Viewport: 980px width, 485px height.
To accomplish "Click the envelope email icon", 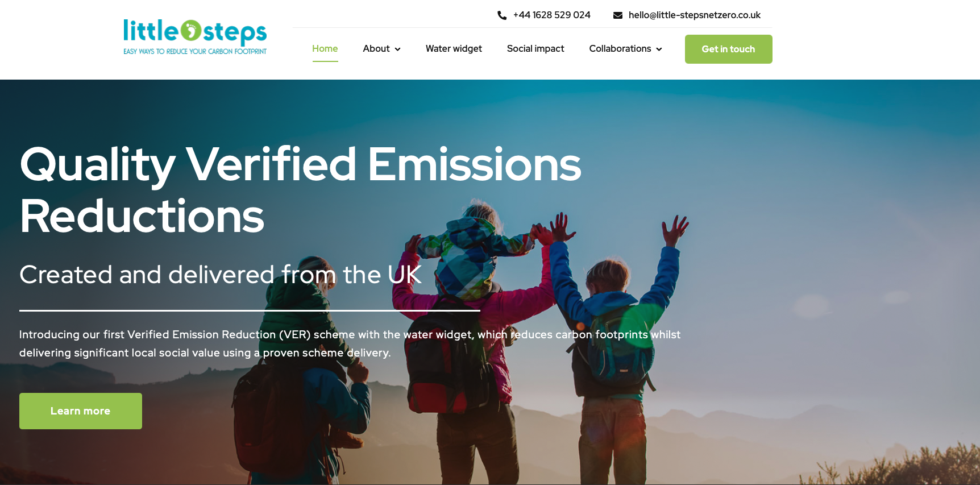I will click(618, 15).
